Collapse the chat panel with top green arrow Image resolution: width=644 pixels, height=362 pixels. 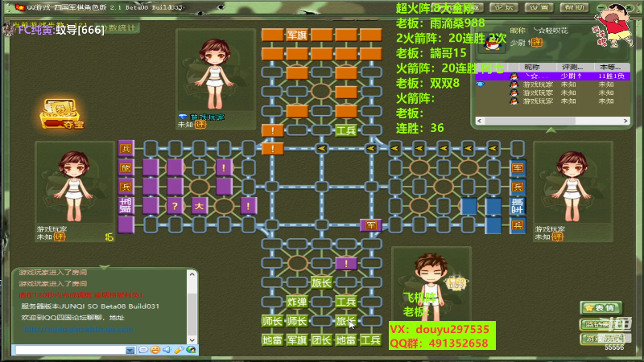[x=105, y=267]
